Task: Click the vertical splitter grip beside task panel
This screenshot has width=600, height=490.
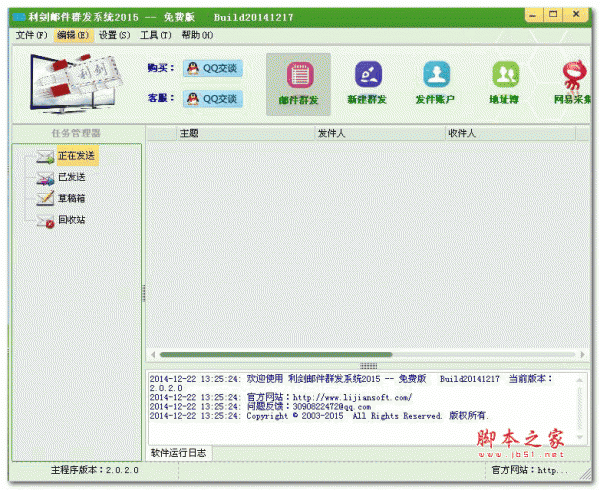Action: coord(144,293)
